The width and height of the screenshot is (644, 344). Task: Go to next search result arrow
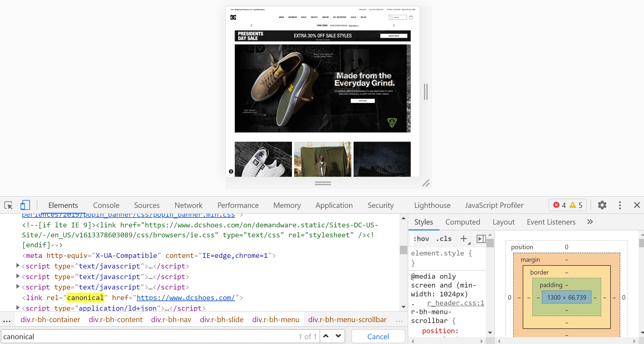[338, 336]
